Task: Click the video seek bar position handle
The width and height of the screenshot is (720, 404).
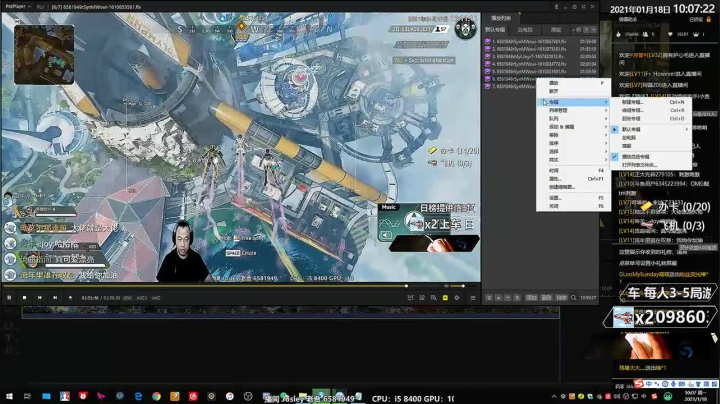Action: [406, 286]
